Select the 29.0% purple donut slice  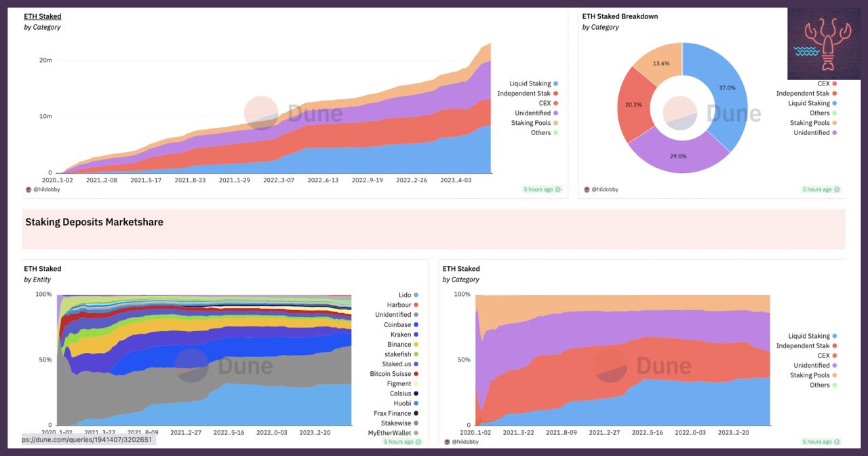pyautogui.click(x=679, y=153)
